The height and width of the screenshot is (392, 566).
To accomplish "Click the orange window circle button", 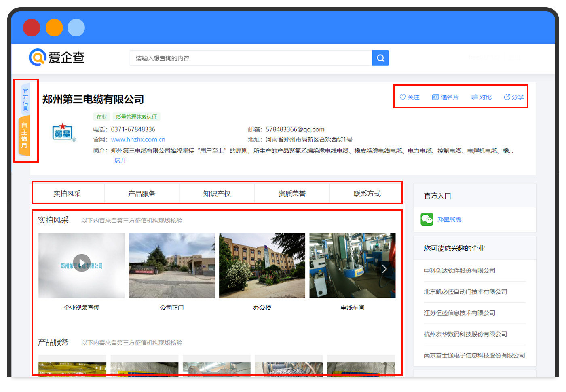I will [x=54, y=27].
